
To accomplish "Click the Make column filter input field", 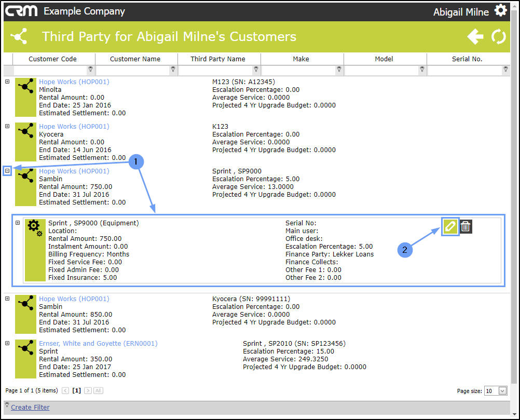I will (298, 70).
